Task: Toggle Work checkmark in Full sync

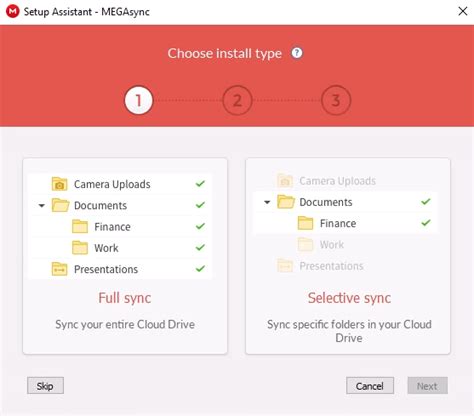Action: [200, 247]
